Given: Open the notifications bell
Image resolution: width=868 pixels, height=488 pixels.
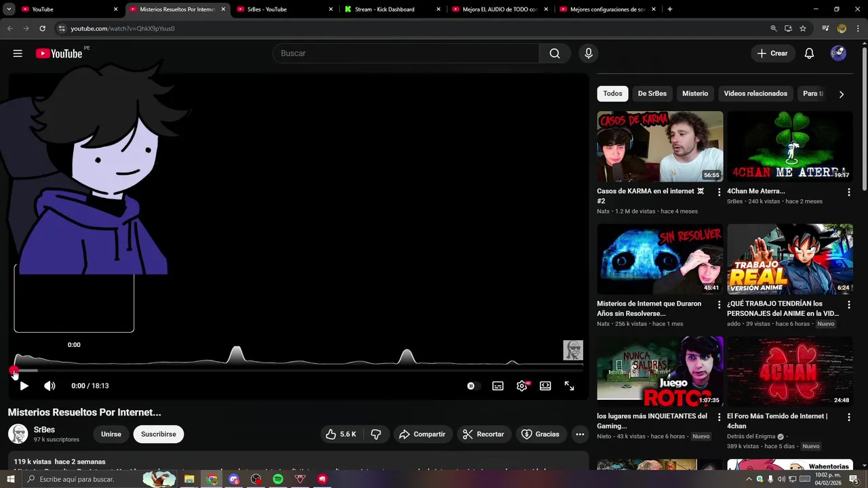Looking at the screenshot, I should click(x=809, y=54).
